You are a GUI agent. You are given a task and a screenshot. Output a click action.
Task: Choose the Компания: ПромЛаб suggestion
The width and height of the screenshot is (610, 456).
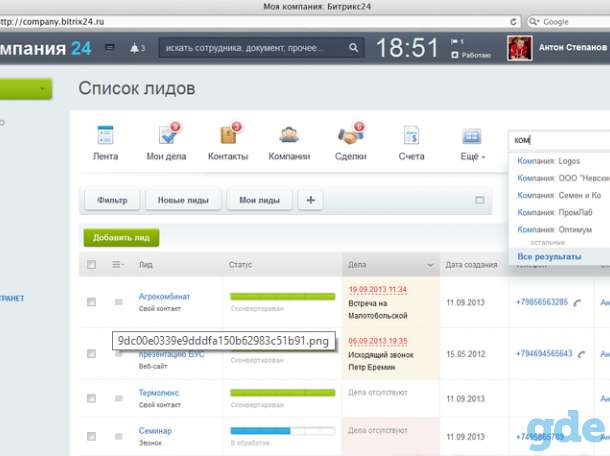tap(555, 212)
